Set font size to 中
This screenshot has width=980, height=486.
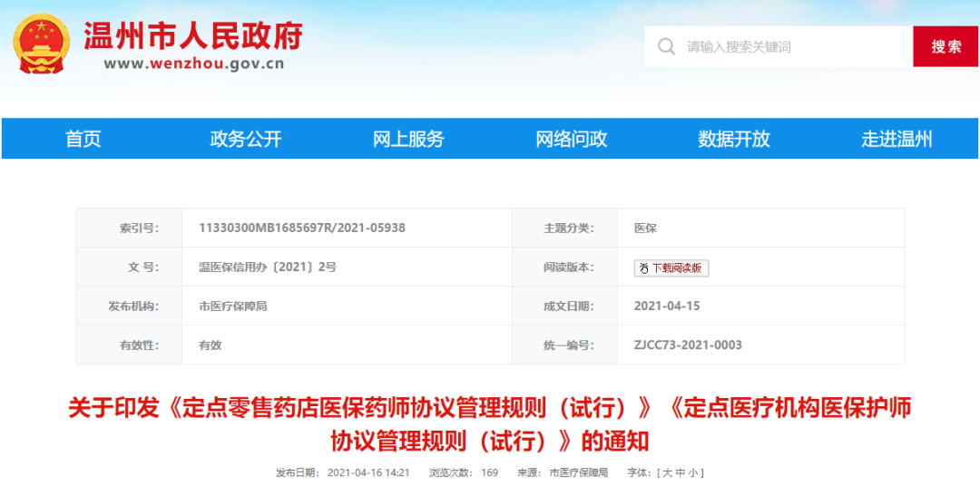coord(679,473)
